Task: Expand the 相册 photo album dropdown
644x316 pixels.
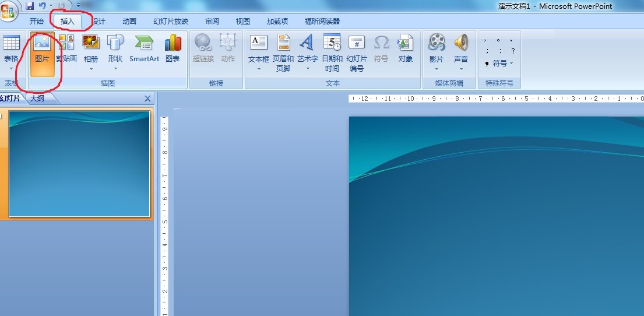Action: [91, 68]
